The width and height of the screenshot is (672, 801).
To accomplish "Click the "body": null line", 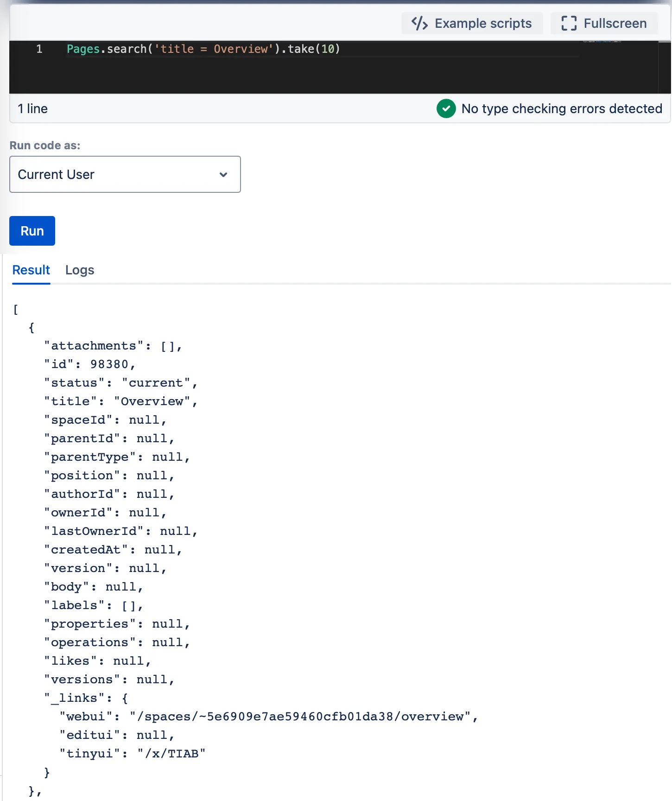I will click(94, 587).
